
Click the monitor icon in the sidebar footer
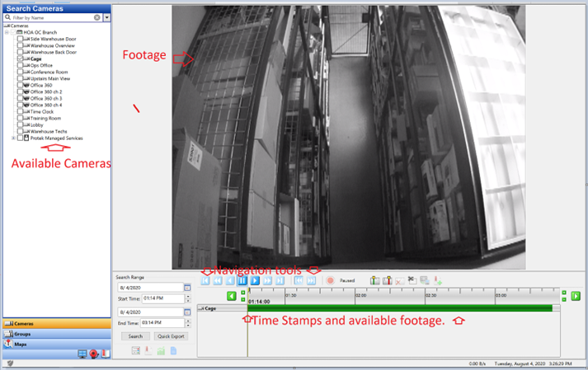pyautogui.click(x=82, y=354)
